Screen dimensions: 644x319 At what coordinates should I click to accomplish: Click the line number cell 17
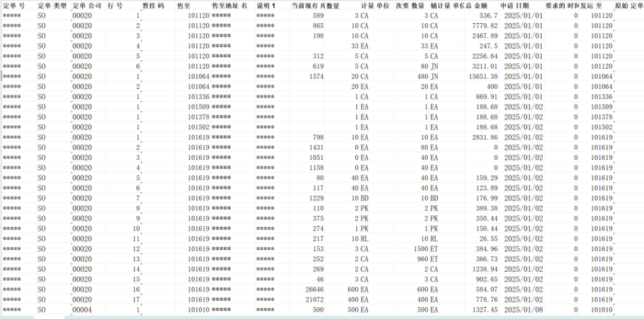coord(136,299)
